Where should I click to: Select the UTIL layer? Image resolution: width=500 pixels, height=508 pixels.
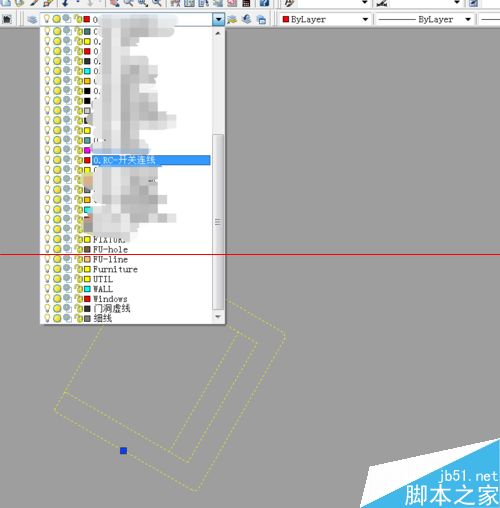coord(103,279)
